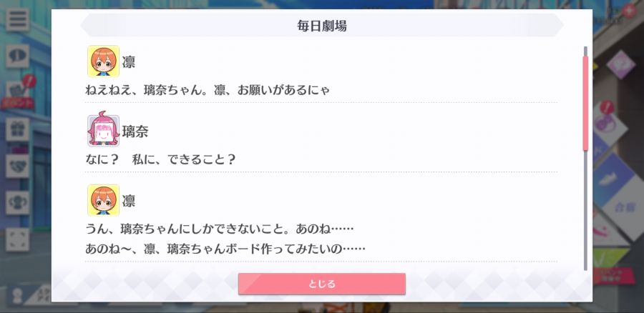644x313 pixels.
Task: Open the hamburger menu icon
Action: (17, 19)
